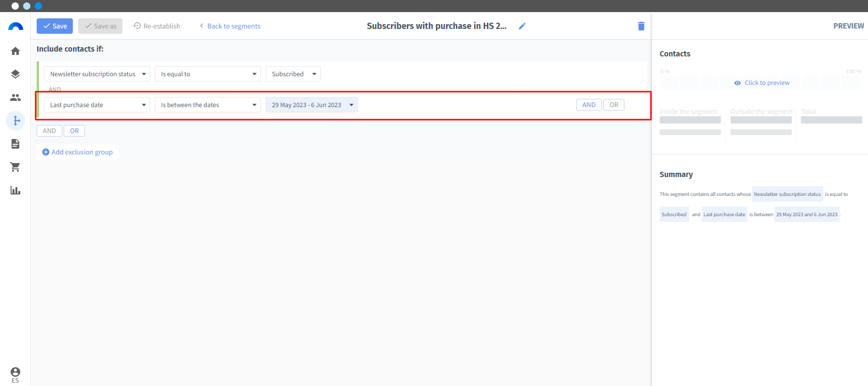Click OR in Last purchase date row
This screenshot has height=386, width=868.
(614, 105)
